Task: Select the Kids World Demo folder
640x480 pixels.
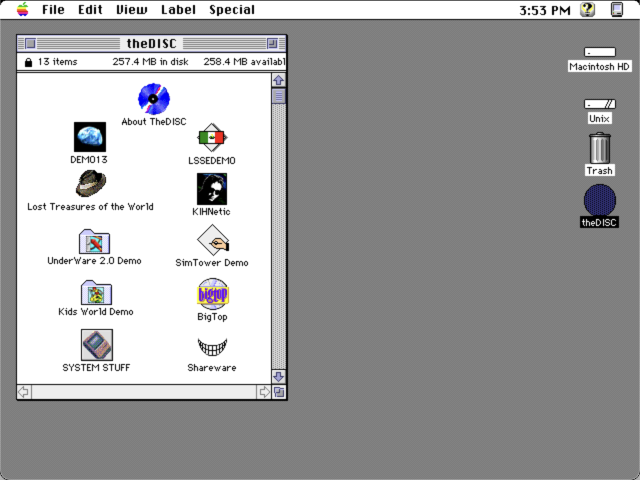Action: [96, 292]
